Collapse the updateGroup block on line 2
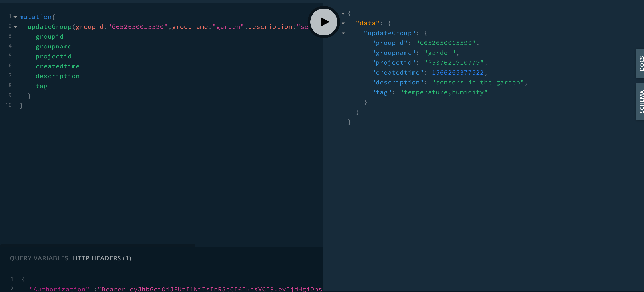Image resolution: width=644 pixels, height=292 pixels. [x=15, y=27]
